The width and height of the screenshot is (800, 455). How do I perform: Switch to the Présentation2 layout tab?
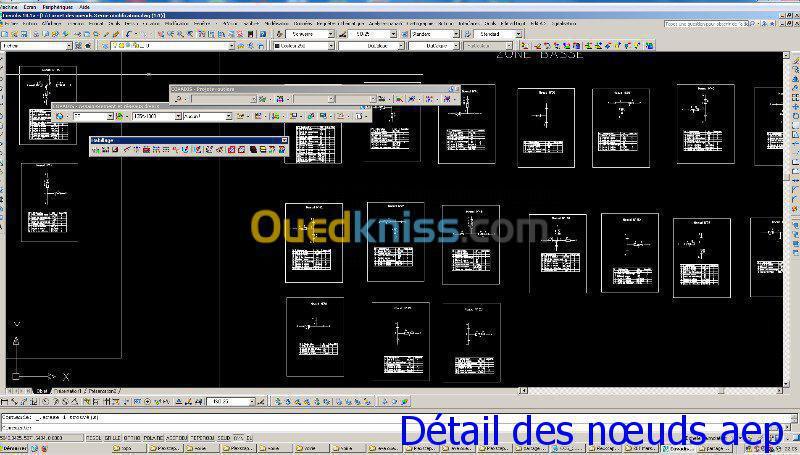102,391
